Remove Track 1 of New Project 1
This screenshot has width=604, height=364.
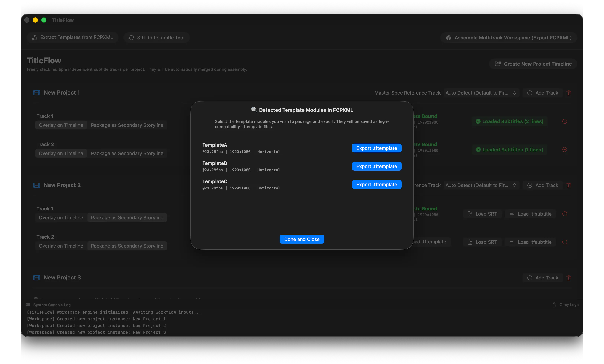pos(565,121)
